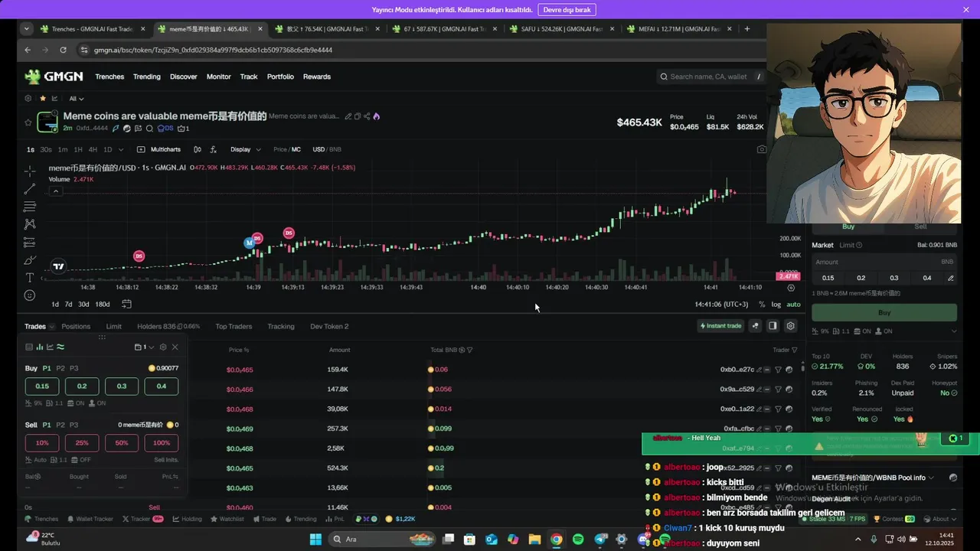Viewport: 980px width, 551px height.
Task: Open wallet selector dropdown in floating panel
Action: tap(144, 347)
